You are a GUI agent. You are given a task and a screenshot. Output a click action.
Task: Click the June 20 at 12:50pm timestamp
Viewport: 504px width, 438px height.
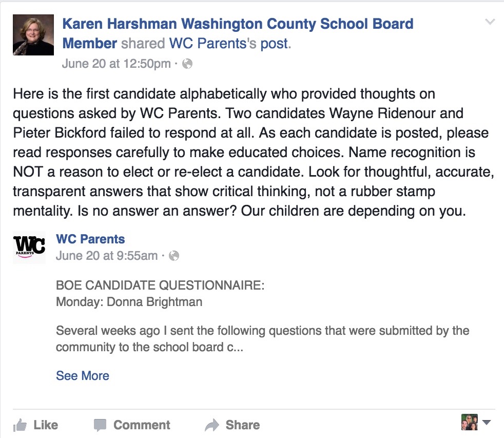(117, 64)
